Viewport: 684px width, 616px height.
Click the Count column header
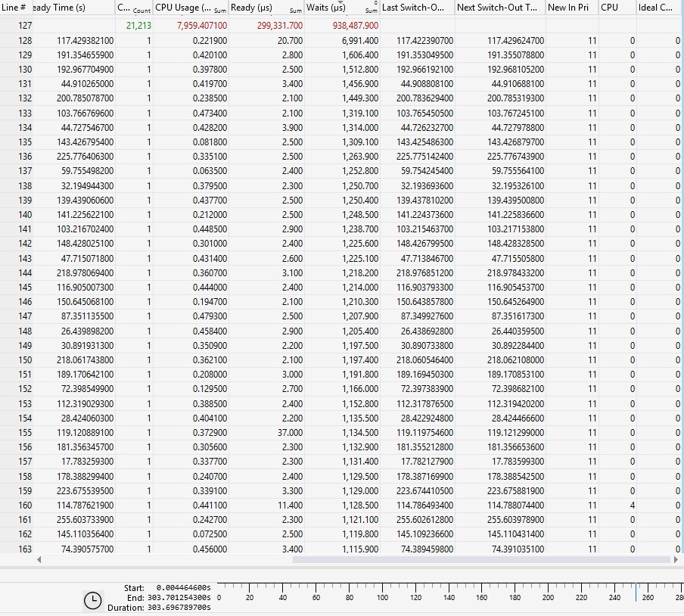pos(134,8)
